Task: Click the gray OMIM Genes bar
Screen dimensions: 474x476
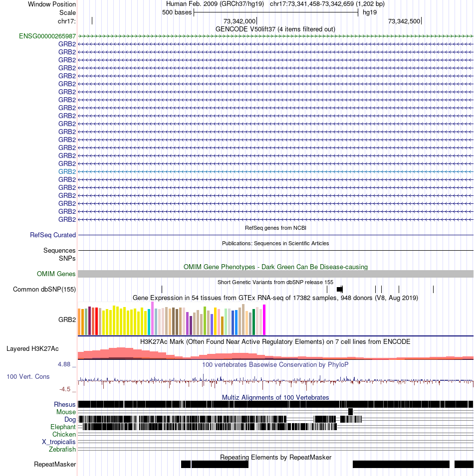Action: (275, 274)
